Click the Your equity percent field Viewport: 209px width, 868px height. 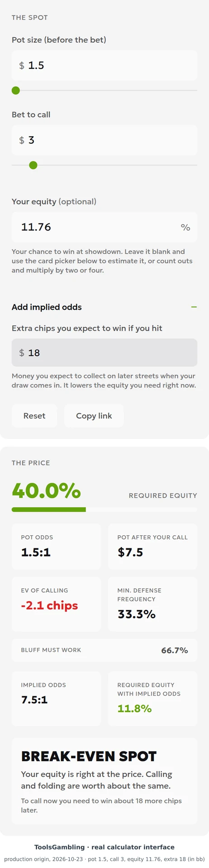(104, 227)
